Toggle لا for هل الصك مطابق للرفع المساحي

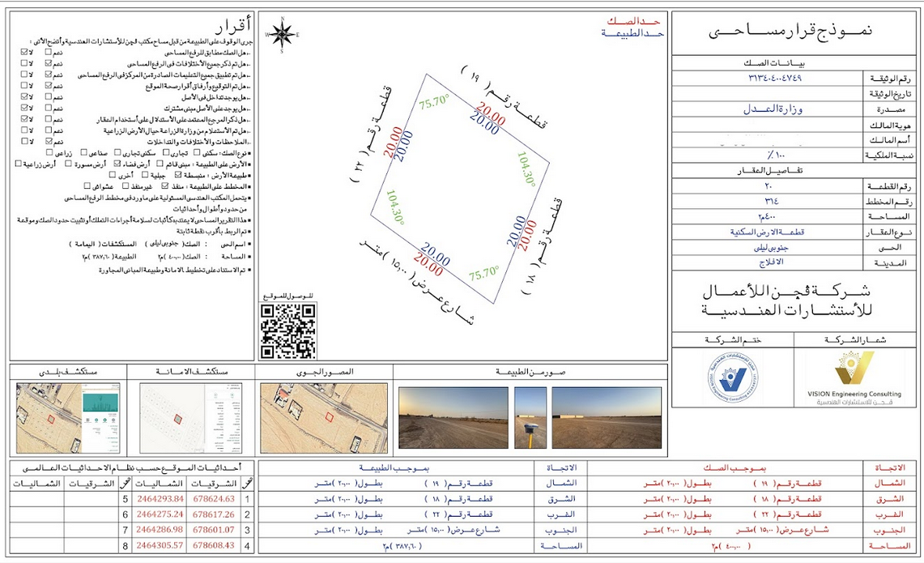pos(24,52)
